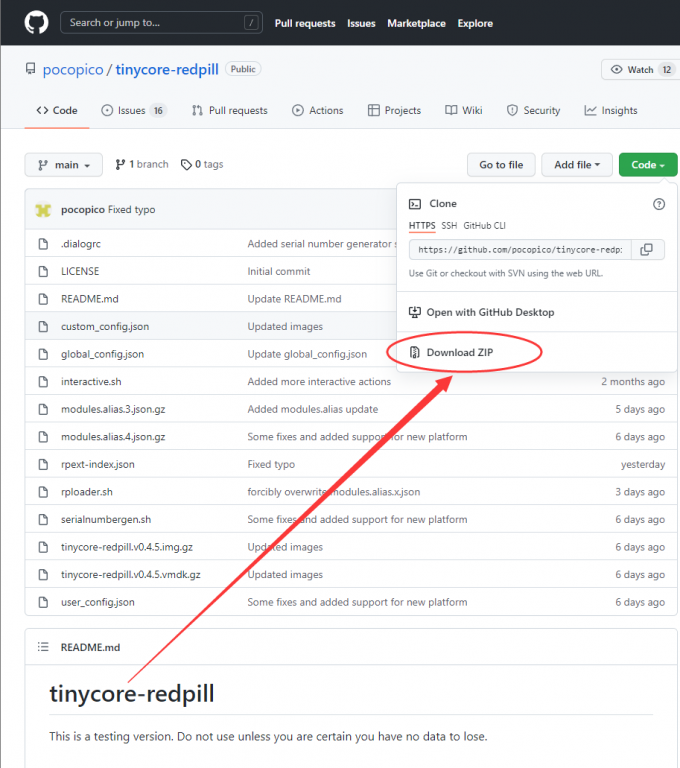Open the tinycore-redpill repository link

pos(167,70)
